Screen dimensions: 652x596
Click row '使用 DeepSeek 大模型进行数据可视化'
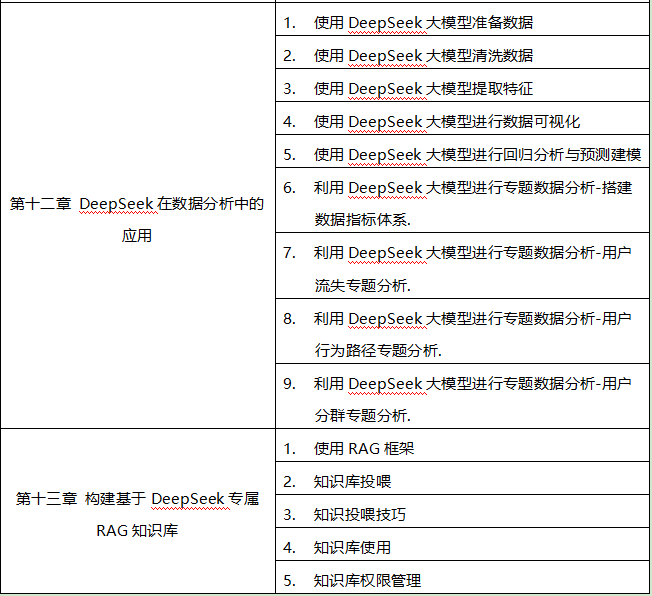coord(462,119)
